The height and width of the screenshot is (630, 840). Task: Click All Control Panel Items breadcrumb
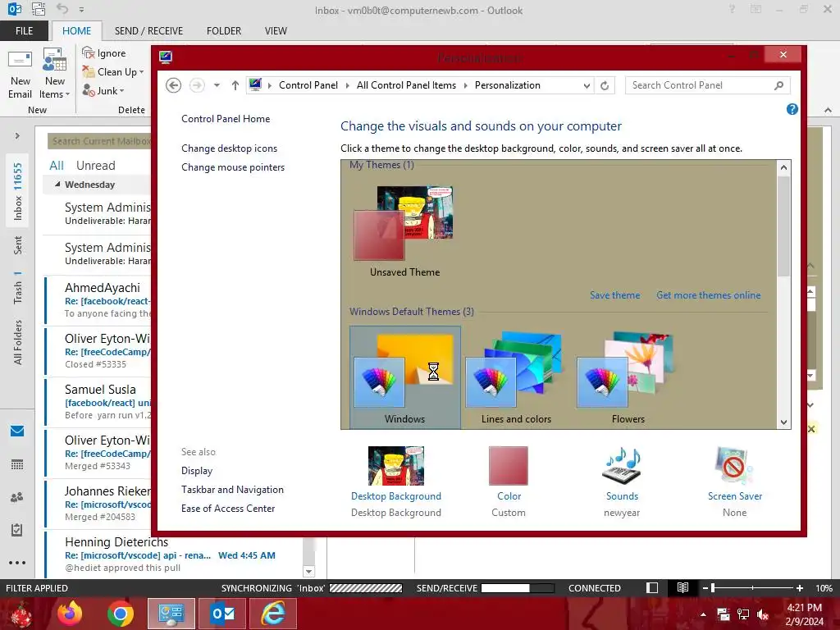[x=406, y=85]
